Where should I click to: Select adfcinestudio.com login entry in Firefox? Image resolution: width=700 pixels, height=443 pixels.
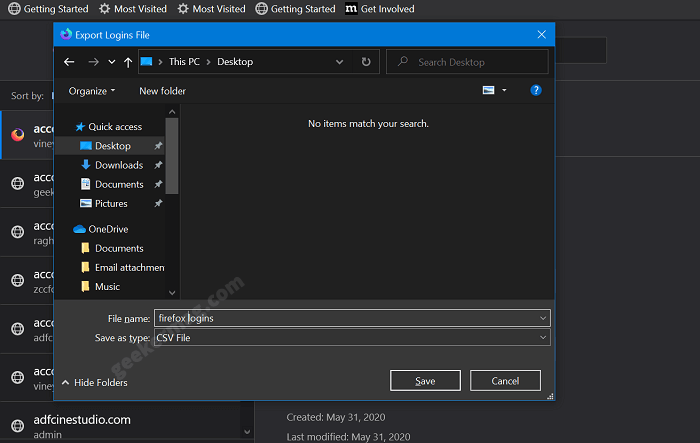click(121, 426)
